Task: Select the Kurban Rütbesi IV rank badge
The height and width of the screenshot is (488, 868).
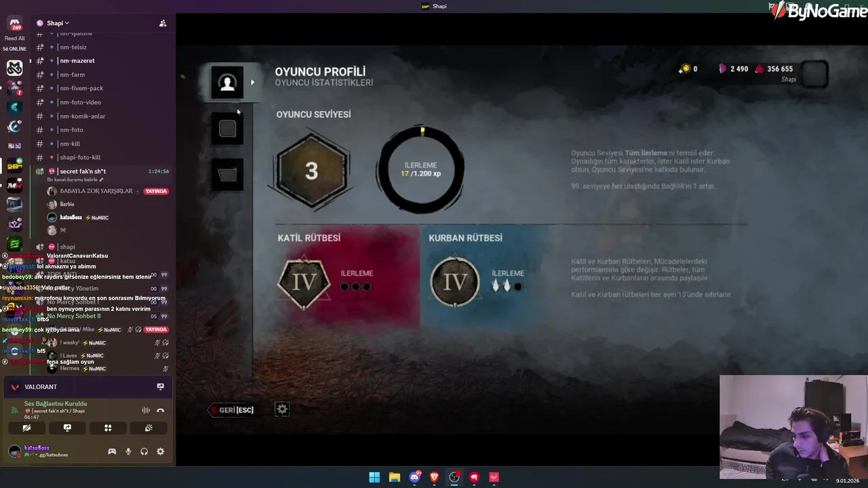Action: [x=454, y=281]
